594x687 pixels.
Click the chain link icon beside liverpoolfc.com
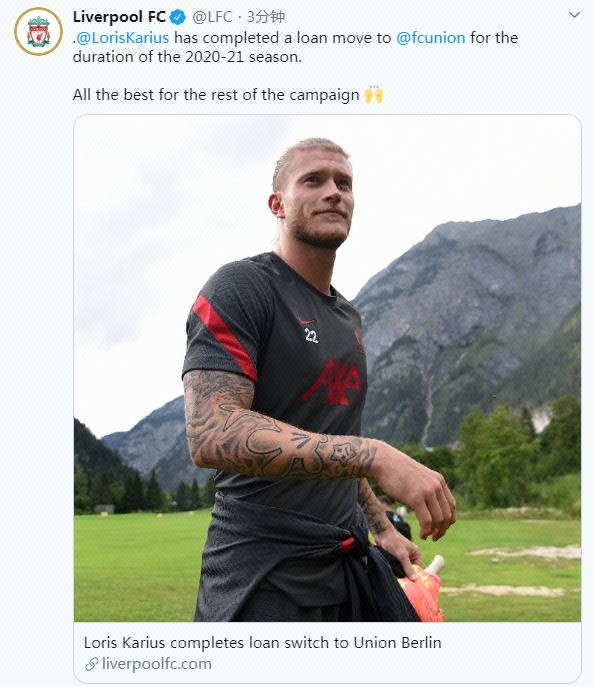(92, 664)
